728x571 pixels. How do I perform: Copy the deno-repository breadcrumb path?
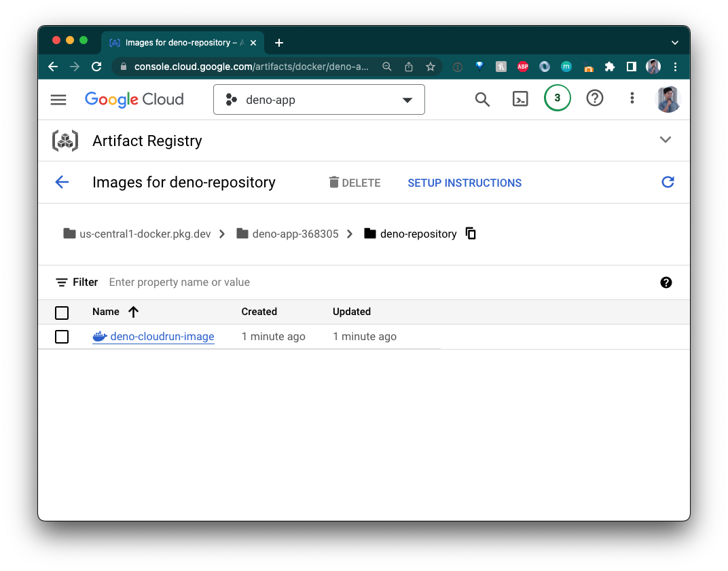pos(471,233)
